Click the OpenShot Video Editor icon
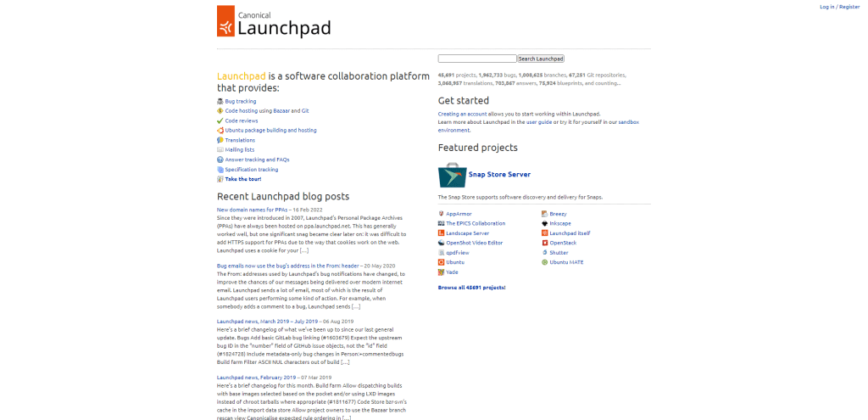This screenshot has width=868, height=420. [x=441, y=243]
